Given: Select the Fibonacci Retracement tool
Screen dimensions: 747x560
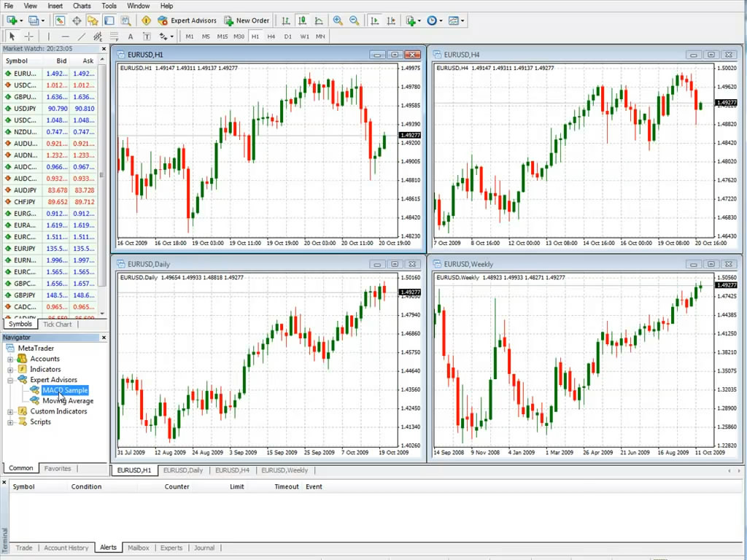Looking at the screenshot, I should (x=114, y=36).
